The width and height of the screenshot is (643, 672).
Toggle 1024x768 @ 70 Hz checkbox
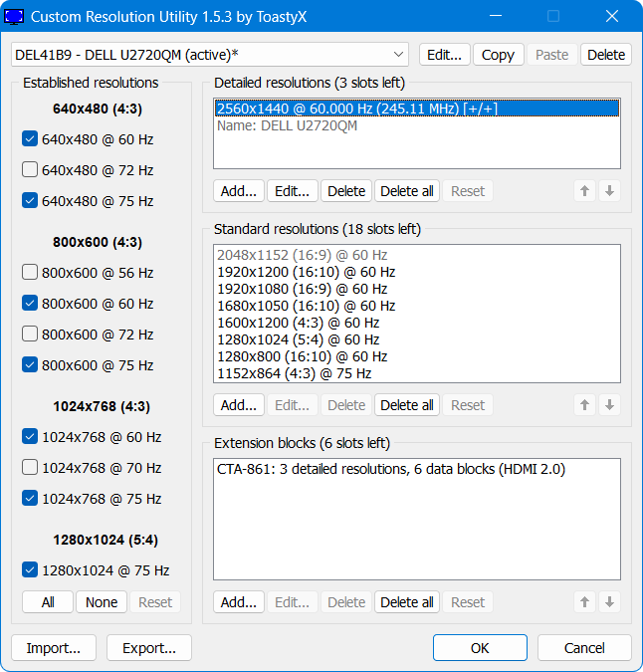[x=30, y=468]
